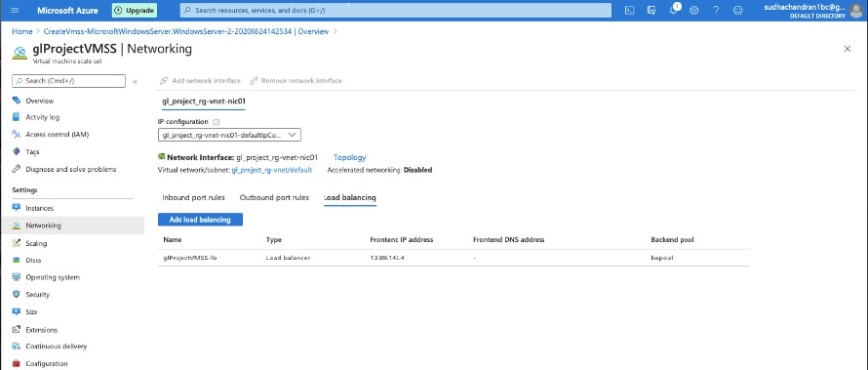Open portal settings gear

coord(694,10)
